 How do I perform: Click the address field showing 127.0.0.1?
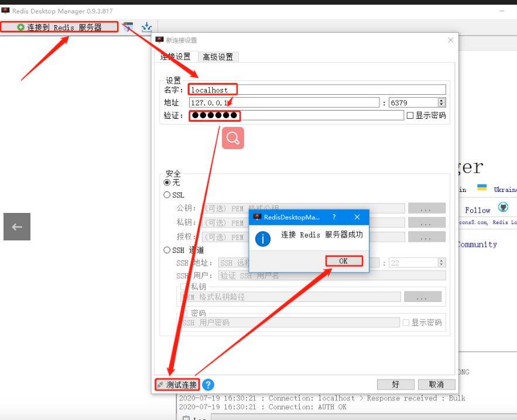click(x=284, y=102)
